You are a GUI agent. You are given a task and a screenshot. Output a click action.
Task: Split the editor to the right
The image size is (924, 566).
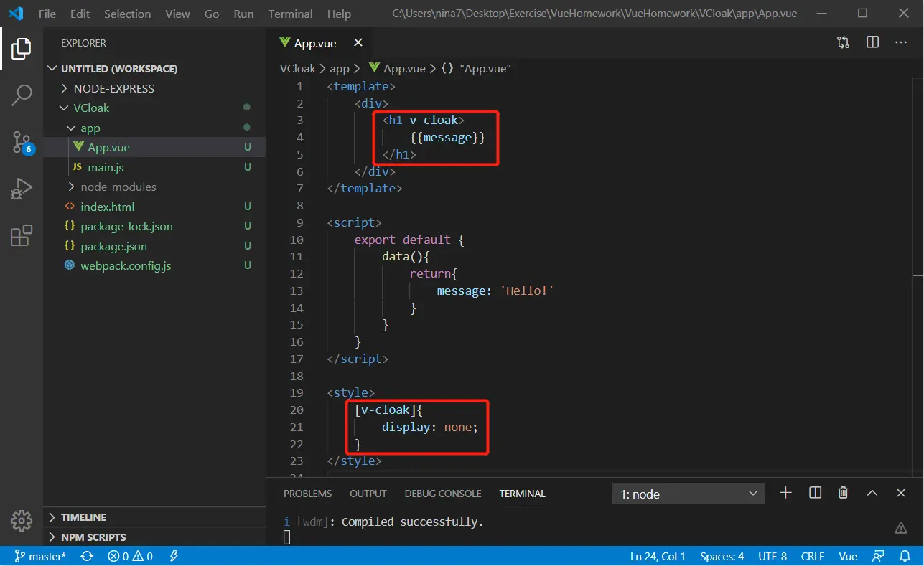[872, 43]
